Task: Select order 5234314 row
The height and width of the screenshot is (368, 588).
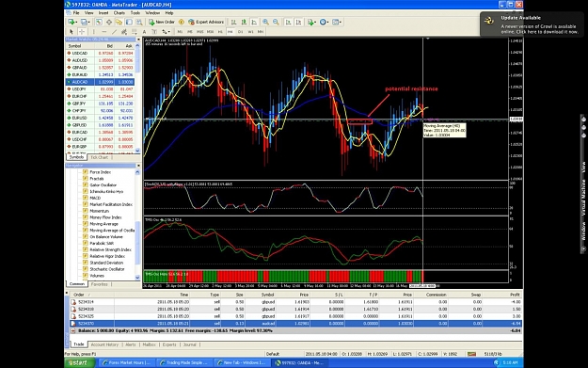Action: (295, 302)
